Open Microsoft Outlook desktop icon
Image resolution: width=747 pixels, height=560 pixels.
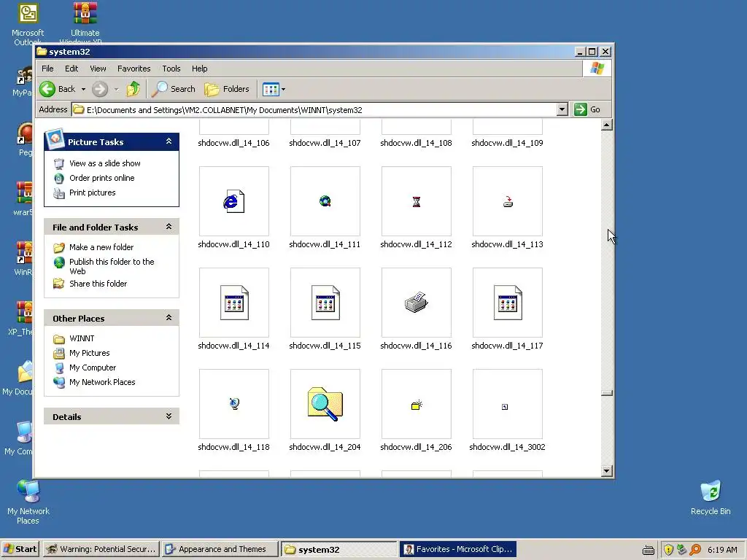28,24
